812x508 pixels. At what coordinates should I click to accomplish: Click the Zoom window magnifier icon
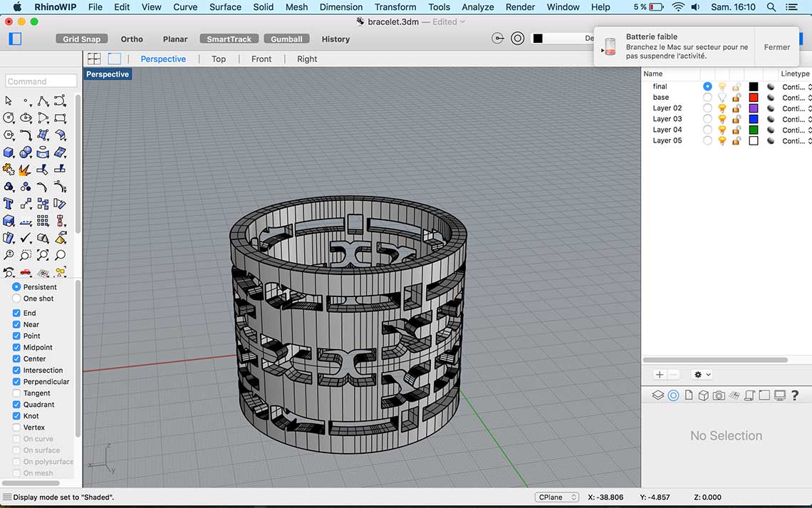[x=26, y=255]
